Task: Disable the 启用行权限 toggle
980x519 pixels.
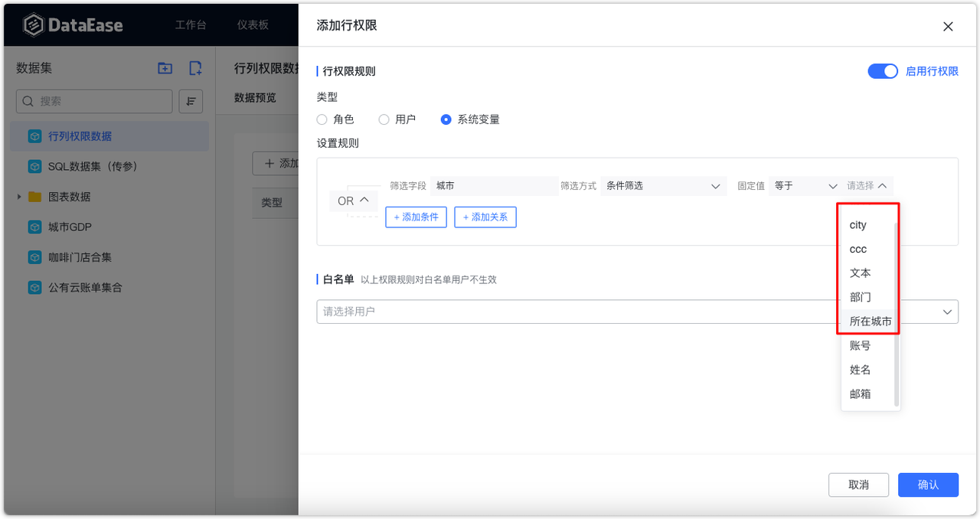Action: coord(883,70)
